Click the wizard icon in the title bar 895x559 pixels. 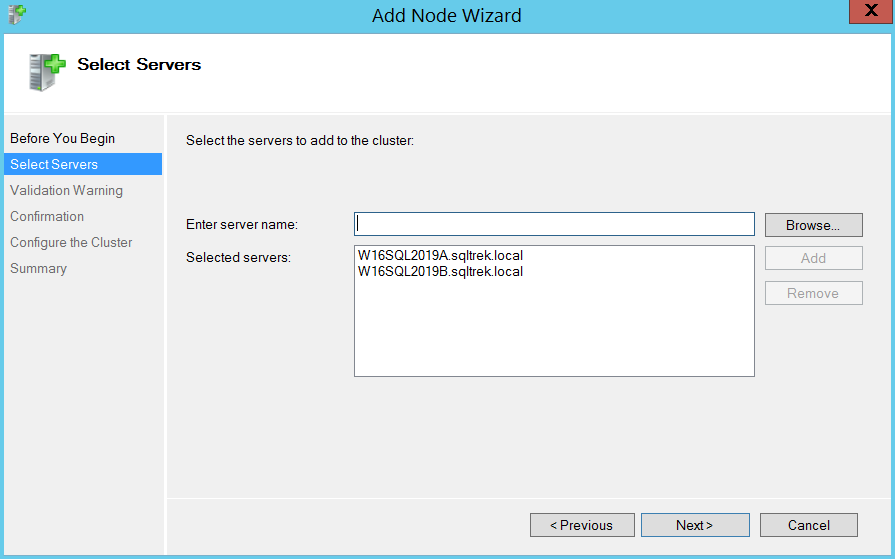[x=16, y=15]
